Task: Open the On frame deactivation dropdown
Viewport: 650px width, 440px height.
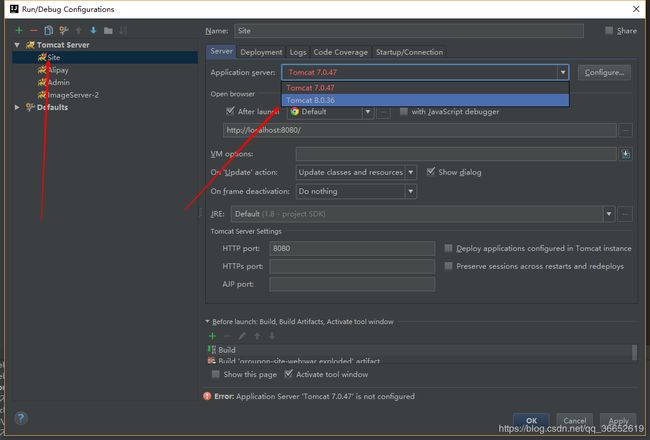Action: (x=410, y=191)
